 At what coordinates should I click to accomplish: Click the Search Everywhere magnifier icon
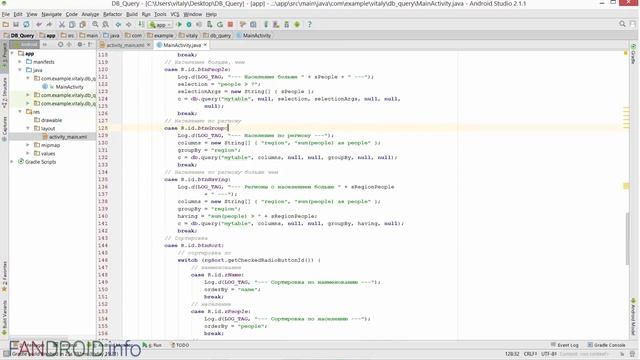click(622, 24)
